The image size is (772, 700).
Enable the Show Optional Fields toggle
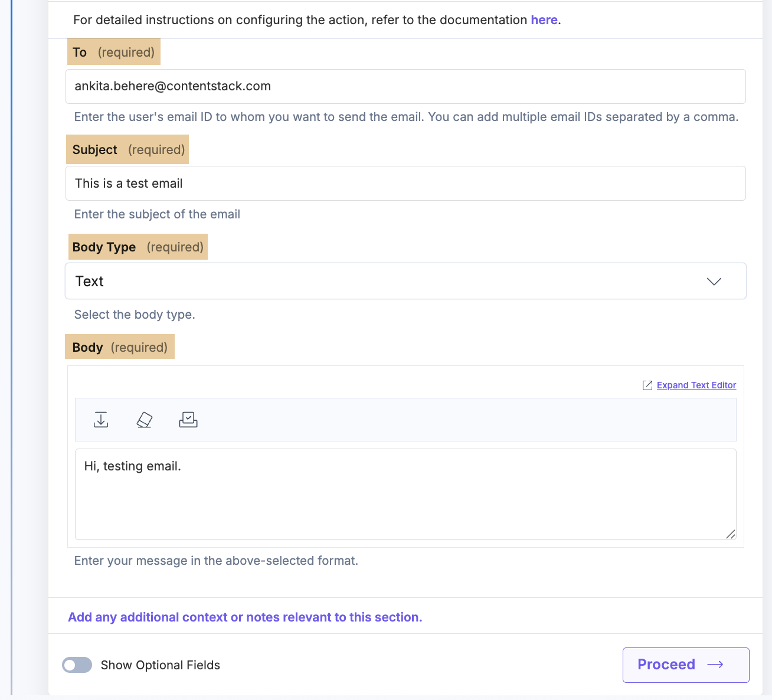(x=77, y=665)
